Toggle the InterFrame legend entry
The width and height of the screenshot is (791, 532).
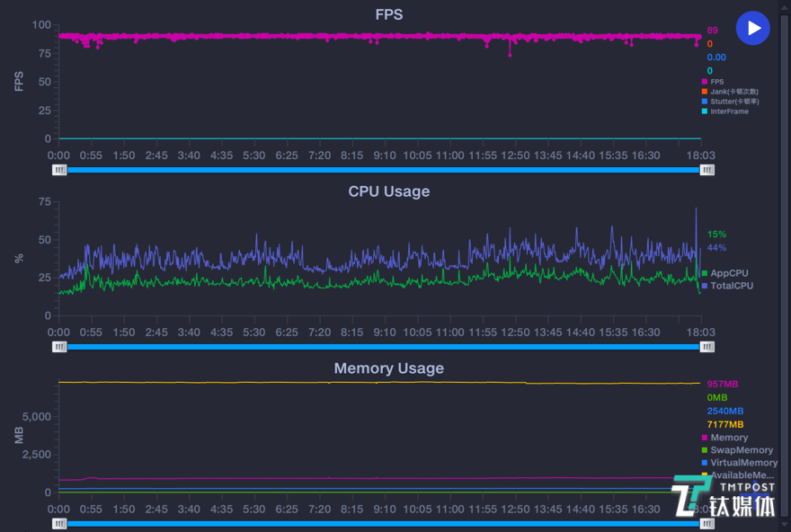(728, 111)
